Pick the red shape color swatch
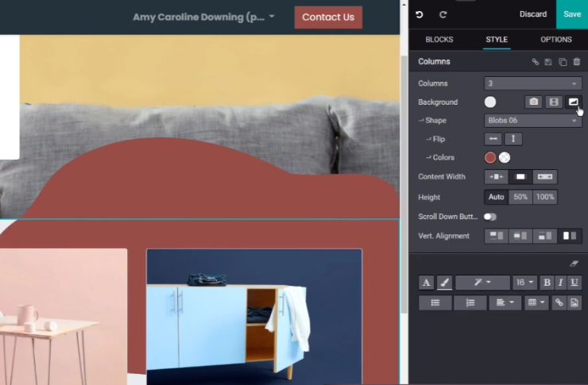This screenshot has height=385, width=588. tap(490, 158)
